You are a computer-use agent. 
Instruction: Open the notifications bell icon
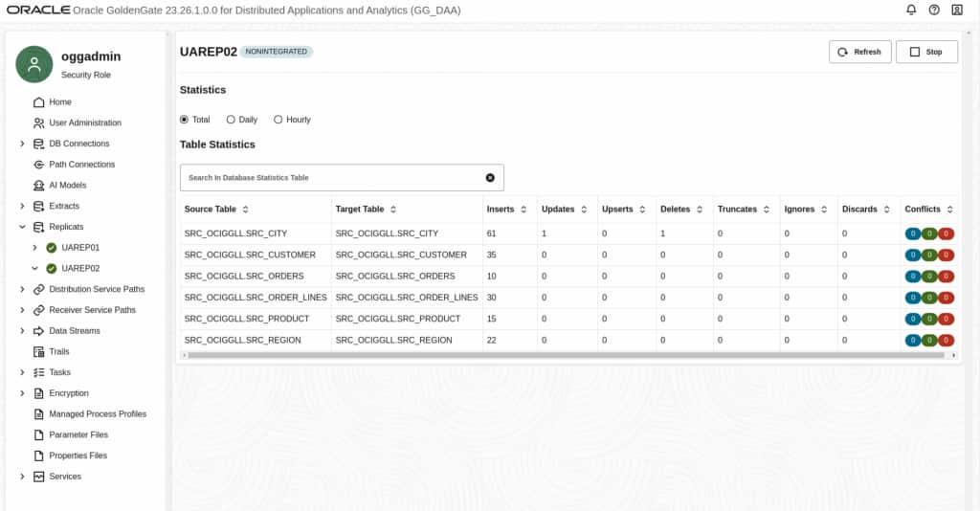click(911, 10)
